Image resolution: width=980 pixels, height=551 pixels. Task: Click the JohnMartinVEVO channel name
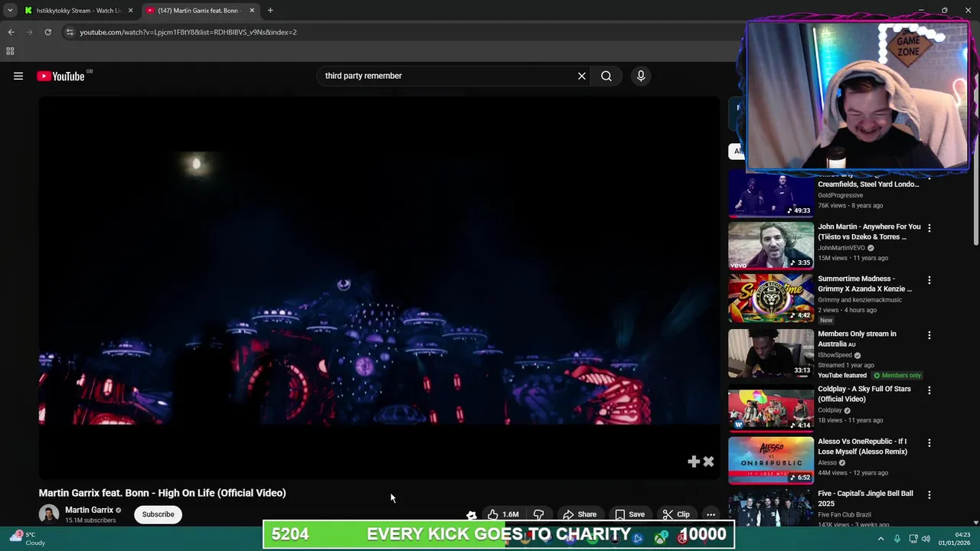[841, 248]
